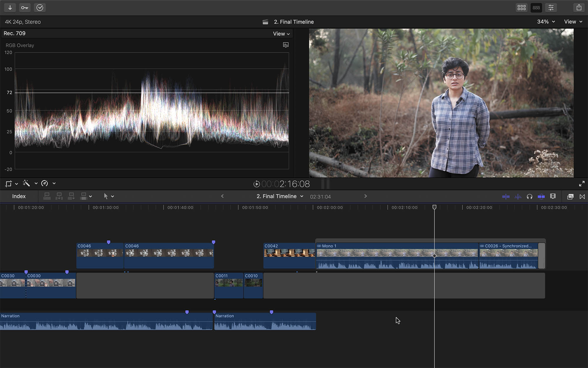Open the video scopes View menu

[281, 34]
